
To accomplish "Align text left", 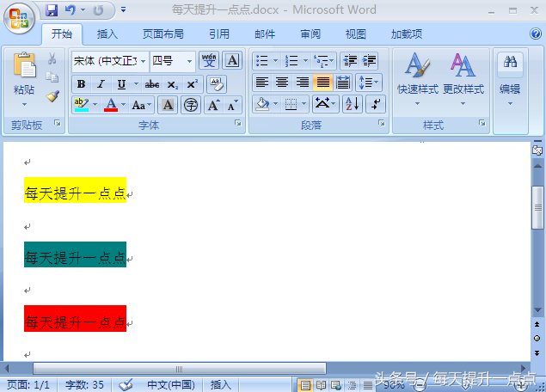I will coord(262,83).
